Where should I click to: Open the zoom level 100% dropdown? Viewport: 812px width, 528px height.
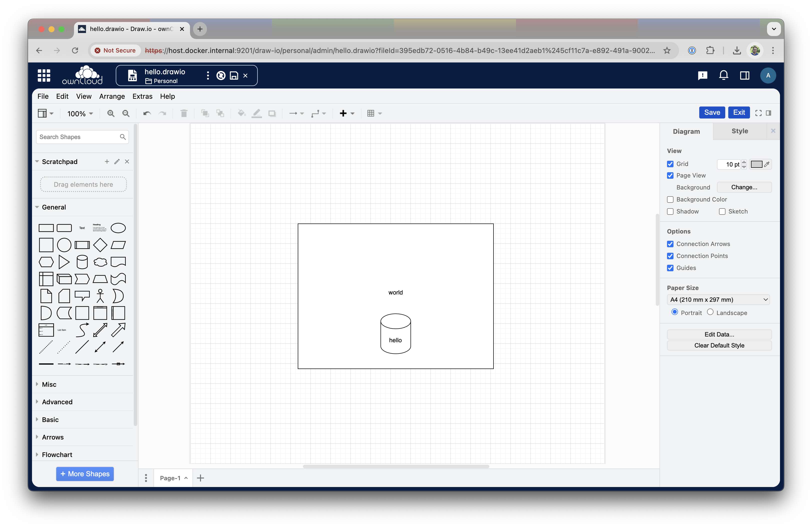tap(80, 113)
